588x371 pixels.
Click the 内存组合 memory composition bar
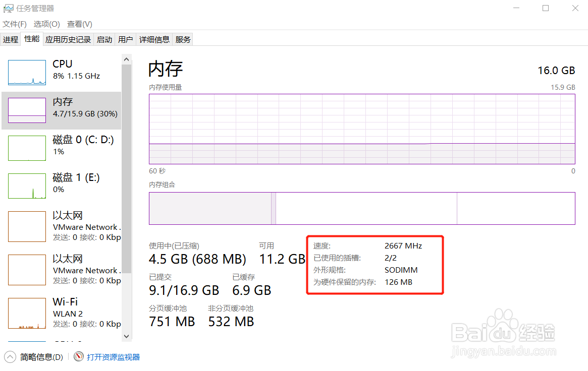point(362,209)
